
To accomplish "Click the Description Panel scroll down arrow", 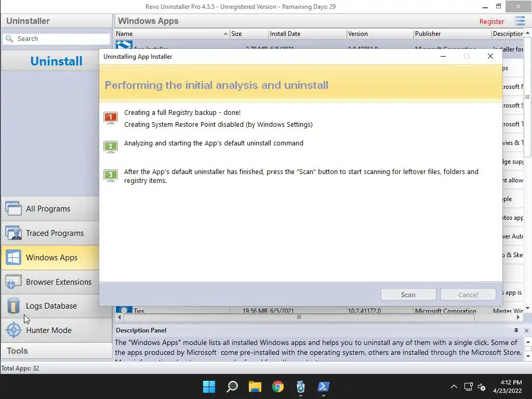I will tap(528, 356).
